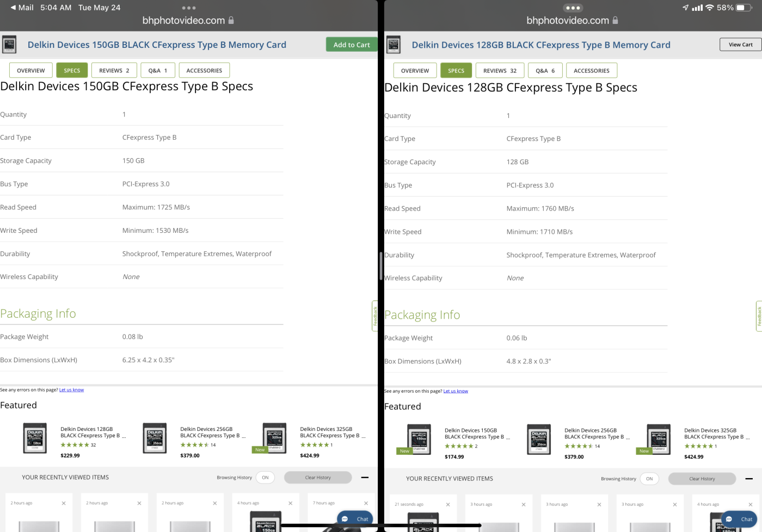Tap the right pane address bar bhphotovideo.com
This screenshot has width=762, height=532.
573,21
